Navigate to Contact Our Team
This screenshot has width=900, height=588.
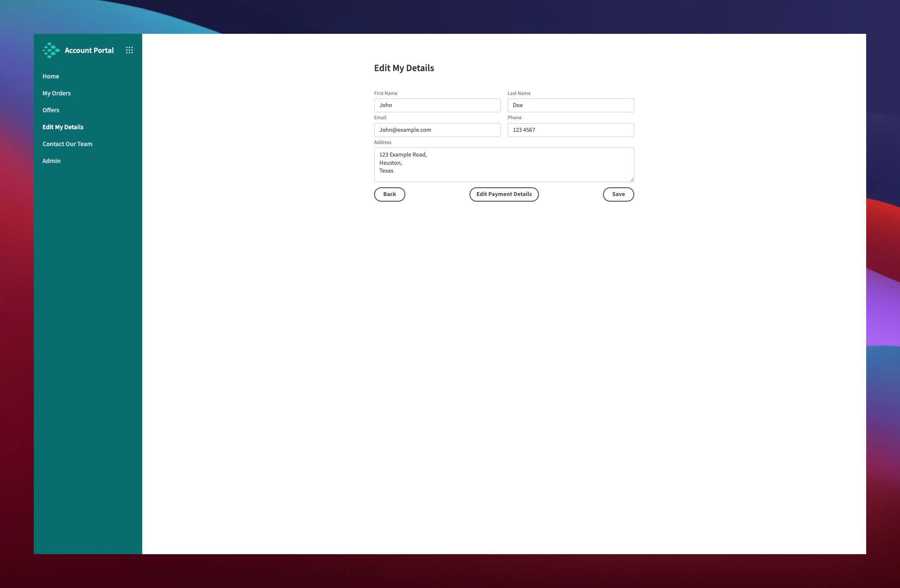pyautogui.click(x=68, y=144)
